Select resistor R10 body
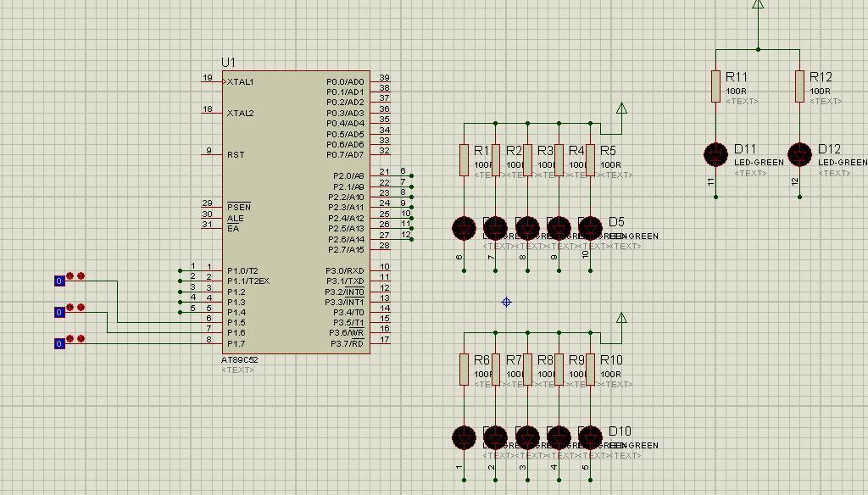Image resolution: width=868 pixels, height=495 pixels. click(x=590, y=370)
